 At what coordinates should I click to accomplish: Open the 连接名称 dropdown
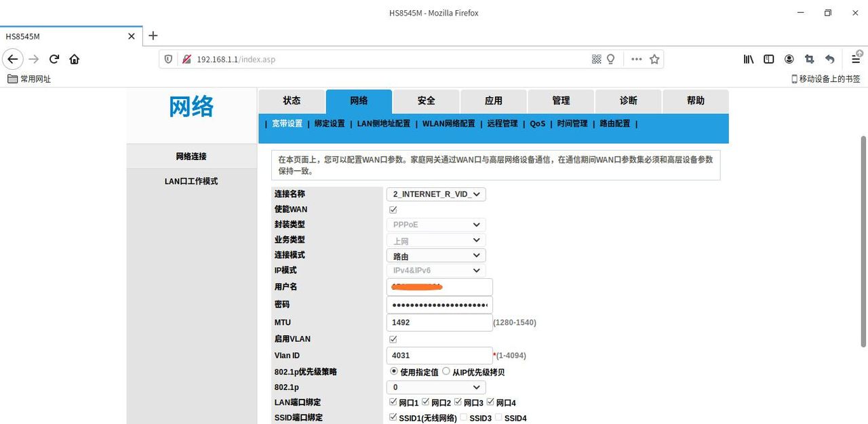click(x=436, y=194)
